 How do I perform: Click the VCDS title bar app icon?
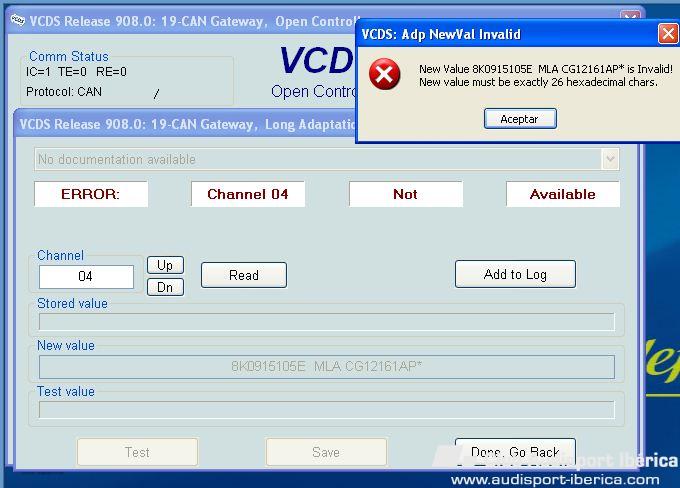[17, 20]
